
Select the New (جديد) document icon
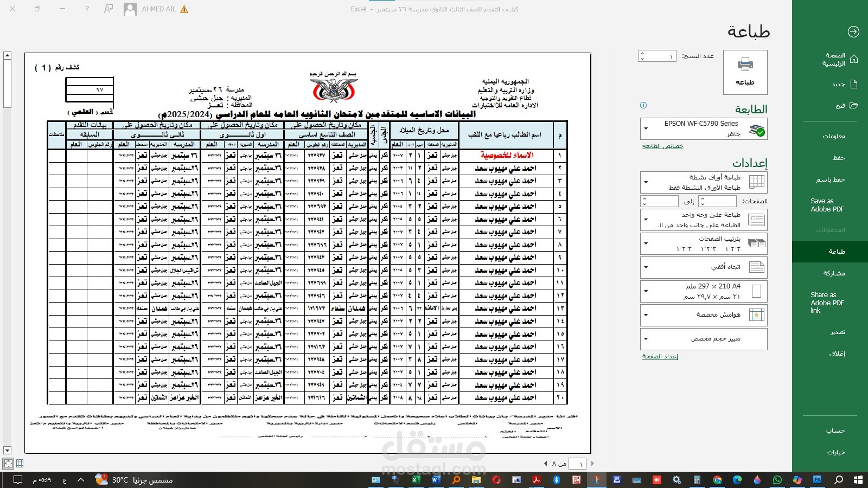[x=854, y=84]
